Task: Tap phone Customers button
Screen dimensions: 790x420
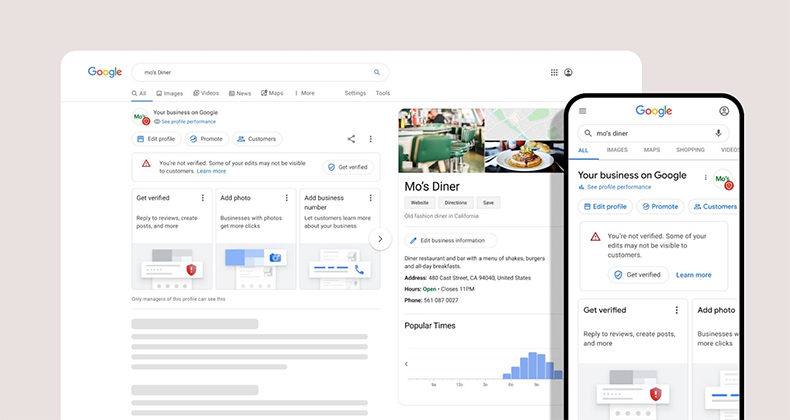Action: coord(715,206)
